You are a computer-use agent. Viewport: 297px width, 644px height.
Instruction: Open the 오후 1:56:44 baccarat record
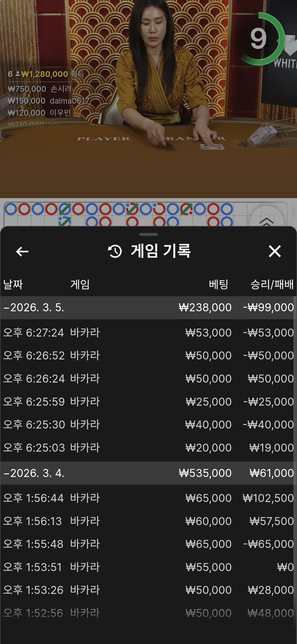(x=148, y=498)
